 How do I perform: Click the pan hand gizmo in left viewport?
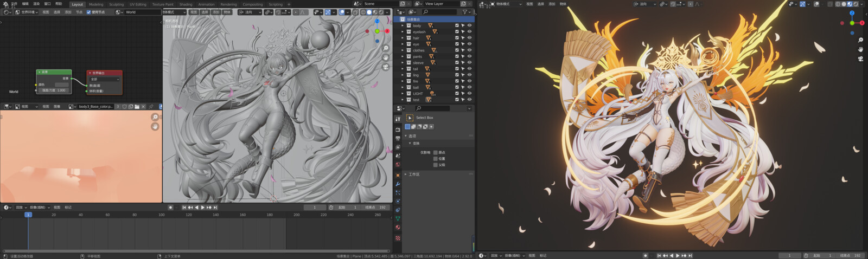[x=386, y=57]
